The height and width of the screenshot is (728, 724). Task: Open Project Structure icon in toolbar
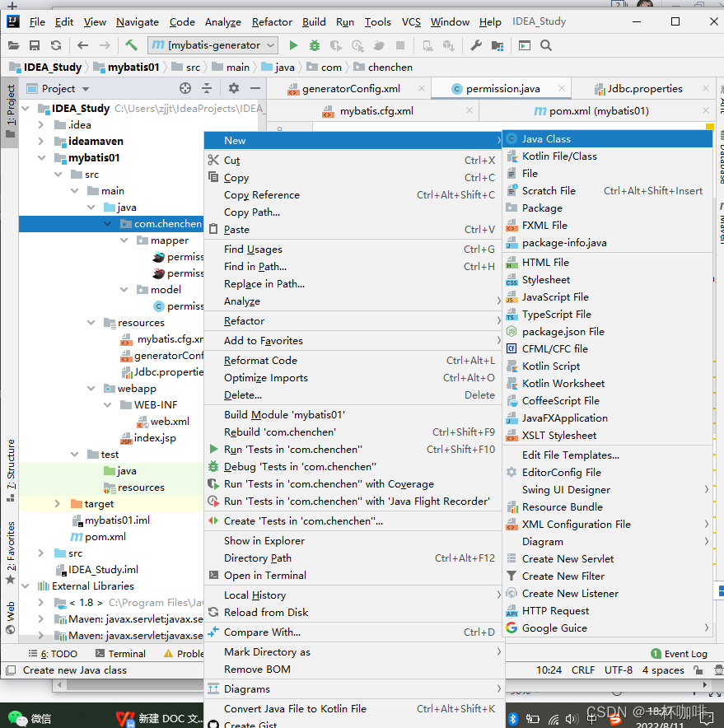pyautogui.click(x=497, y=45)
